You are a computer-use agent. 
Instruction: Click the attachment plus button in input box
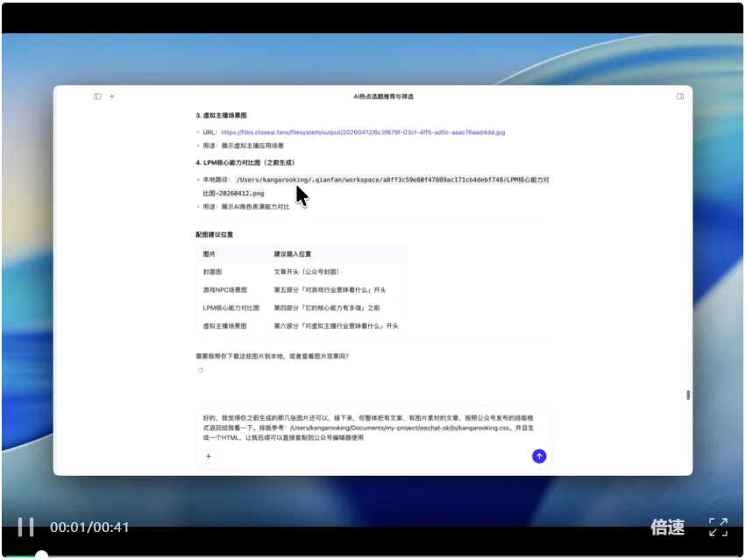[209, 456]
